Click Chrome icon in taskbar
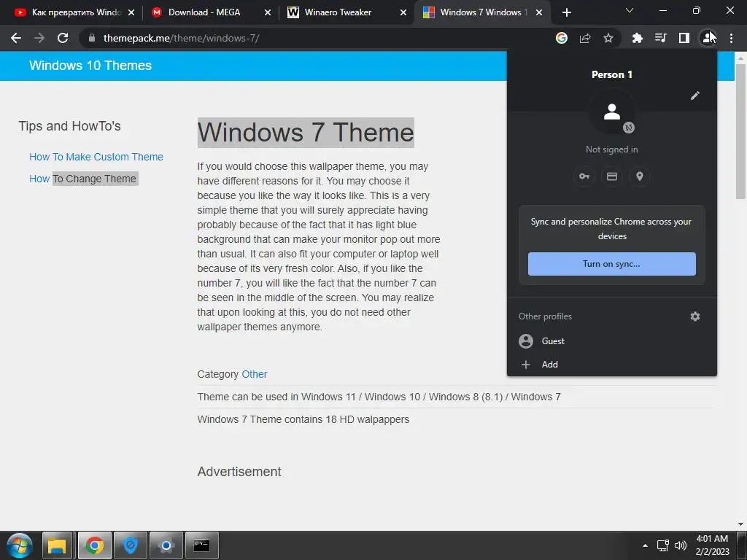The width and height of the screenshot is (747, 560). (94, 545)
